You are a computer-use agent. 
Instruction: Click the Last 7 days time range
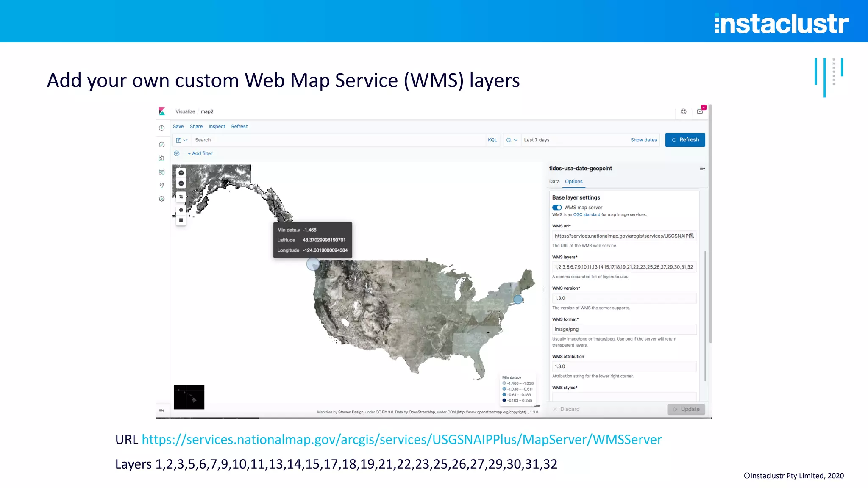[x=537, y=140]
